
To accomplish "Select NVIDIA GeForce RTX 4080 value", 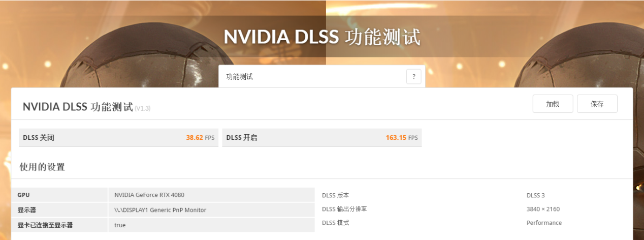I will click(x=149, y=195).
